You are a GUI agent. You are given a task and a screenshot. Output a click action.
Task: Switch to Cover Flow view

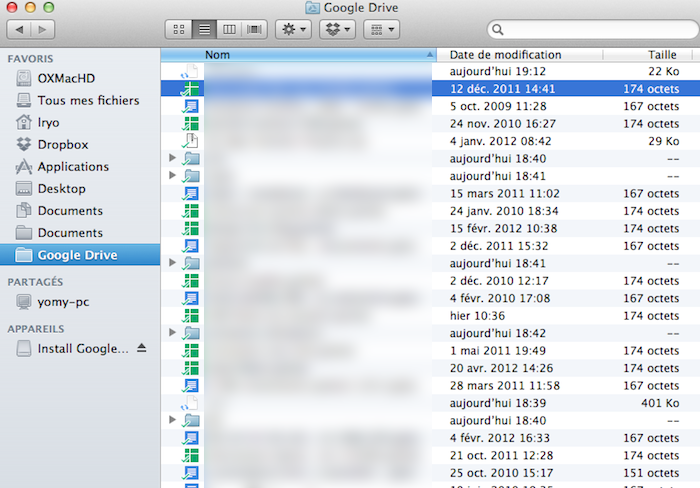pos(256,30)
